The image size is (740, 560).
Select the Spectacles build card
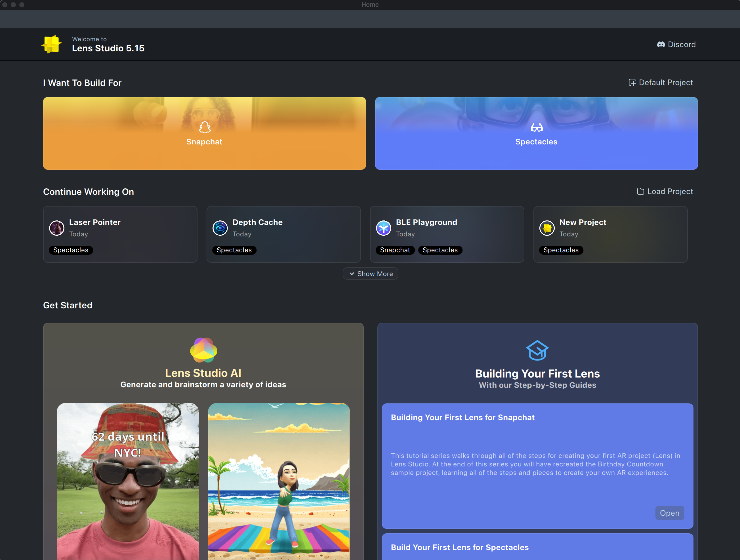(536, 133)
